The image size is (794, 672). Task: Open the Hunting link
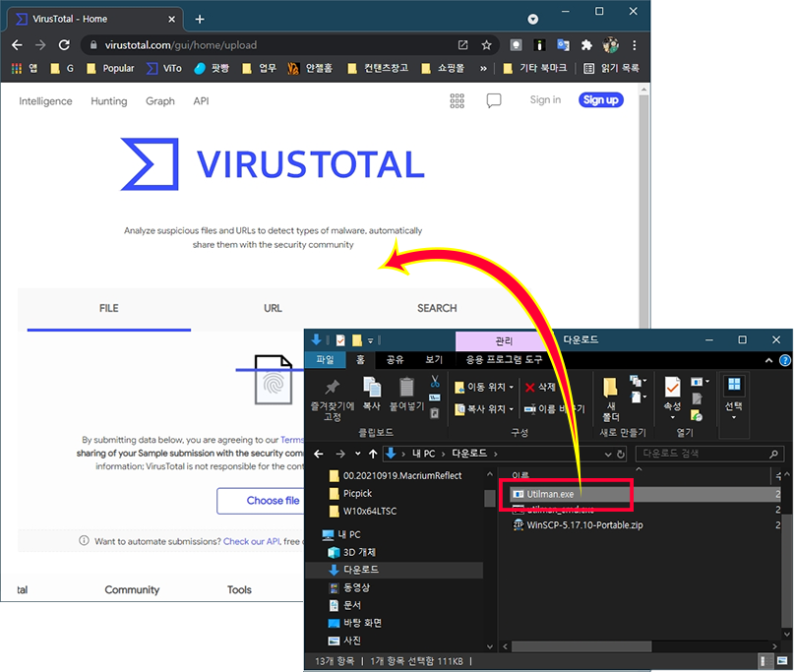click(x=109, y=101)
